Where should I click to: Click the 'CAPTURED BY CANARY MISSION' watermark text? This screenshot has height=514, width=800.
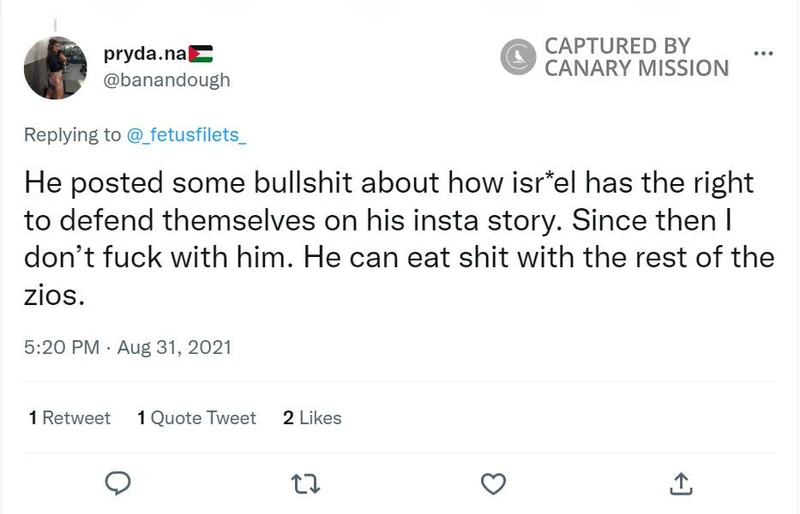pyautogui.click(x=635, y=58)
